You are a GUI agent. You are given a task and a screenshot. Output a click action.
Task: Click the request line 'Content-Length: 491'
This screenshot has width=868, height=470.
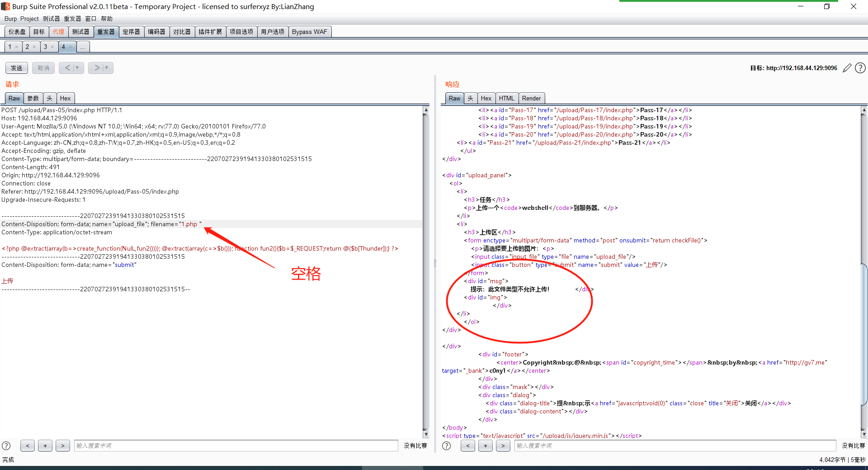pyautogui.click(x=31, y=167)
